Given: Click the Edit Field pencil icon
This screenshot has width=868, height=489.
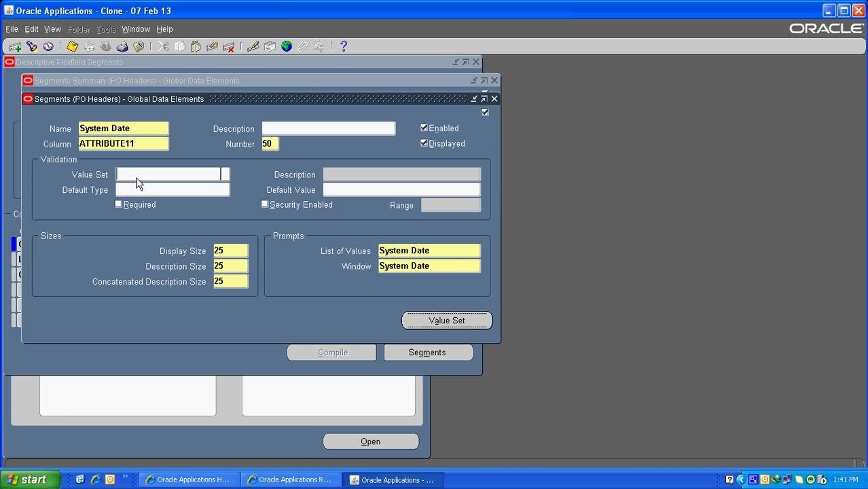Looking at the screenshot, I should click(253, 47).
